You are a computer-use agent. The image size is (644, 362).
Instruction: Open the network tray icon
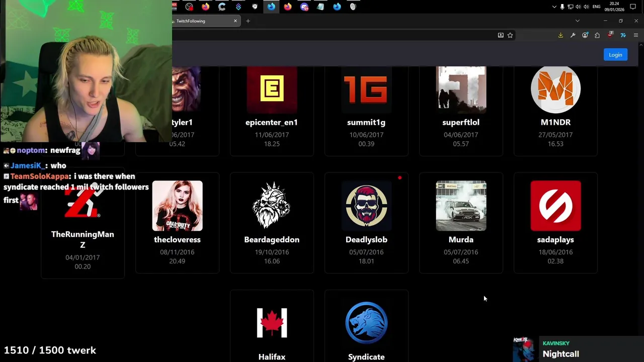coord(570,7)
